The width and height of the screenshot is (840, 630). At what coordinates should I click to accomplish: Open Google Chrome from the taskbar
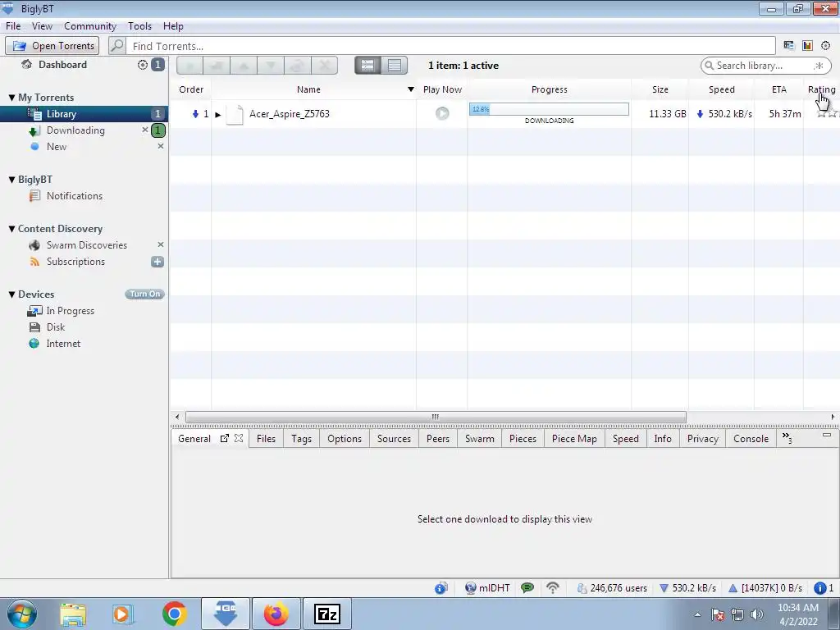tap(174, 614)
